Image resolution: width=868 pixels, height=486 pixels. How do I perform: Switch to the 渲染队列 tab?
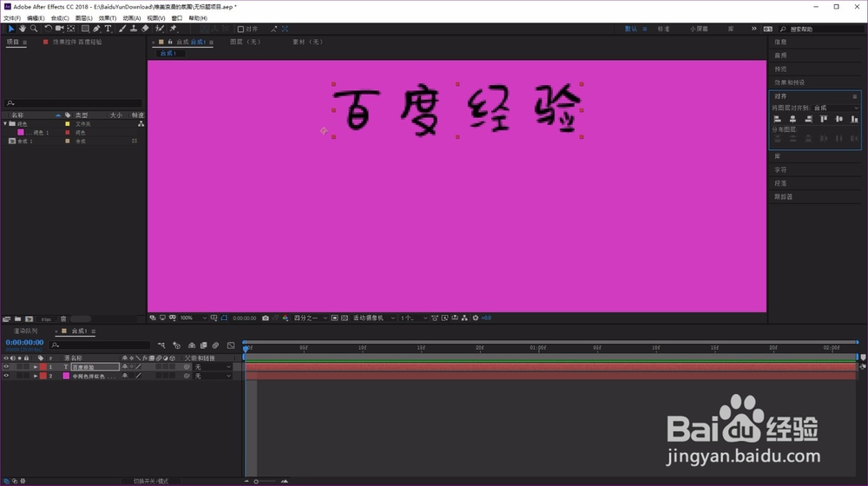pyautogui.click(x=25, y=331)
